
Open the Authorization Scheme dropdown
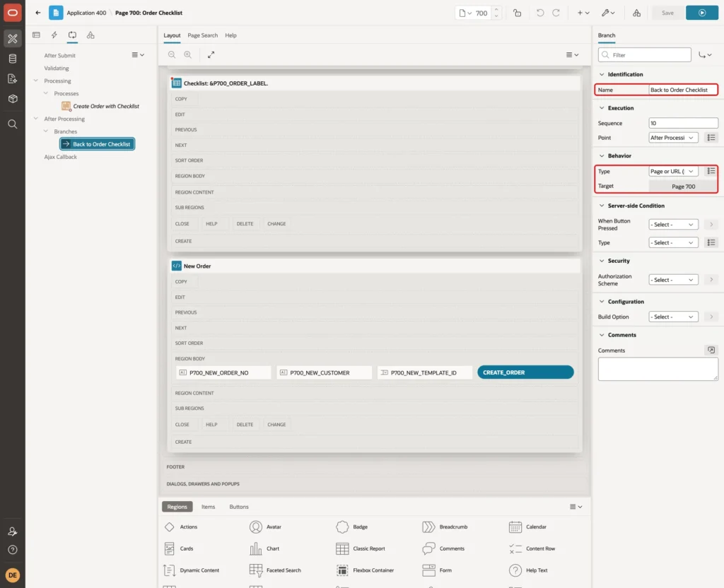pyautogui.click(x=673, y=280)
